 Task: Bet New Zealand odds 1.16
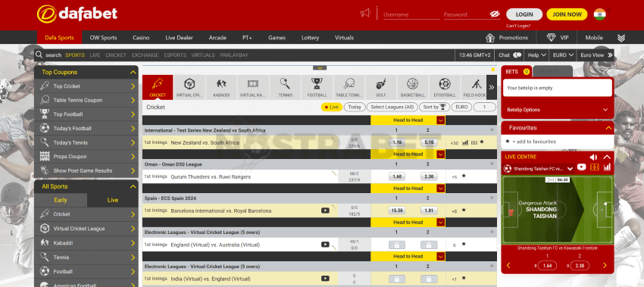pos(397,142)
